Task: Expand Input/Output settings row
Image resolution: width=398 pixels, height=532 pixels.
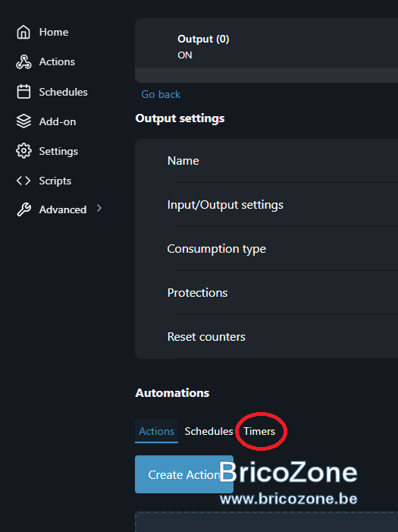Action: pos(266,205)
